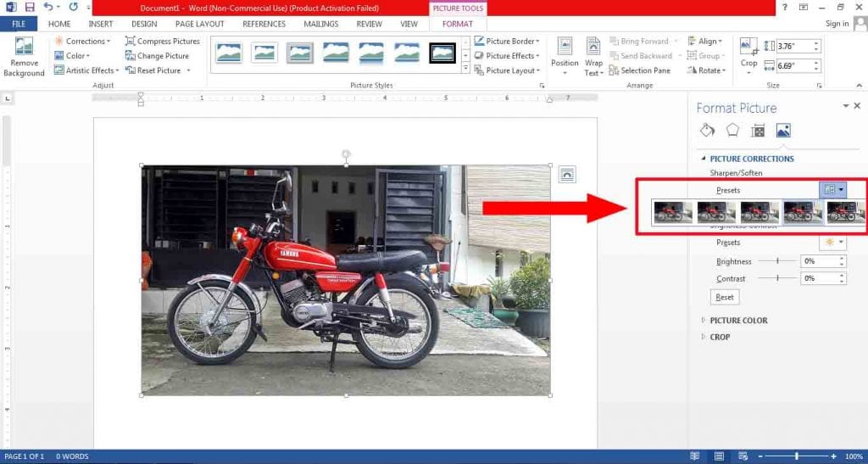Click the Reset button

(725, 297)
